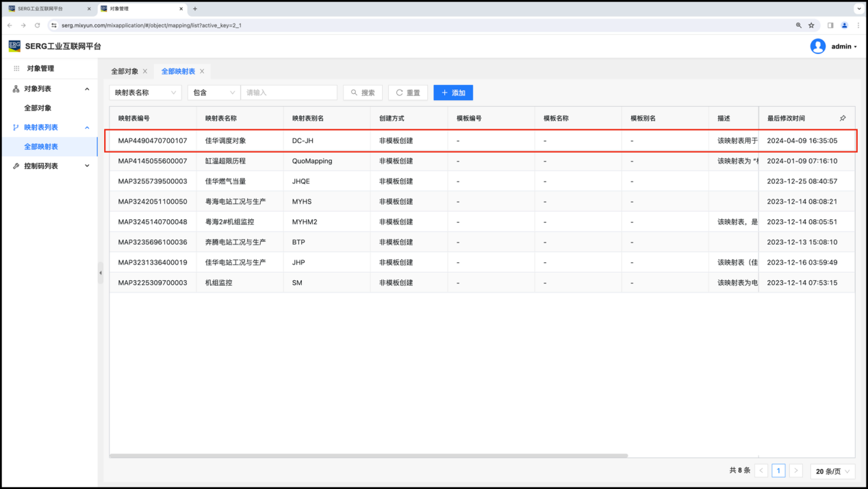Expand the 控制码列表 sidebar section
The height and width of the screenshot is (489, 868).
click(x=87, y=166)
